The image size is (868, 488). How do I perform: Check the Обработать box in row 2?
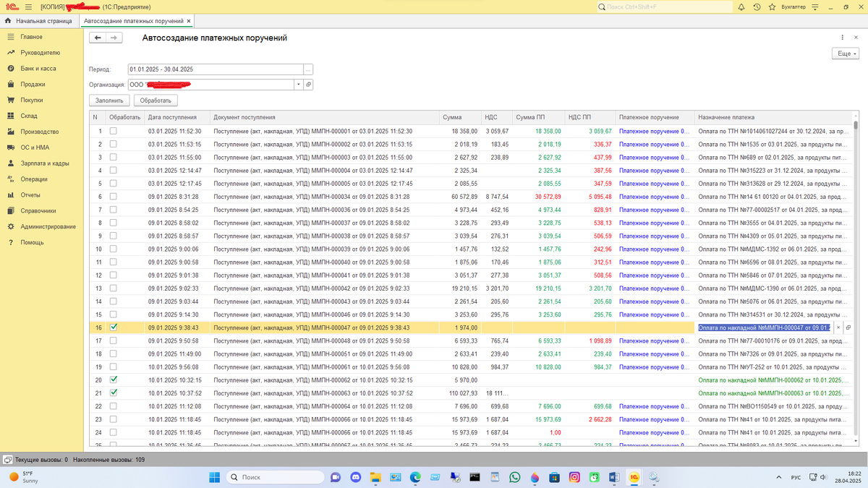(113, 145)
